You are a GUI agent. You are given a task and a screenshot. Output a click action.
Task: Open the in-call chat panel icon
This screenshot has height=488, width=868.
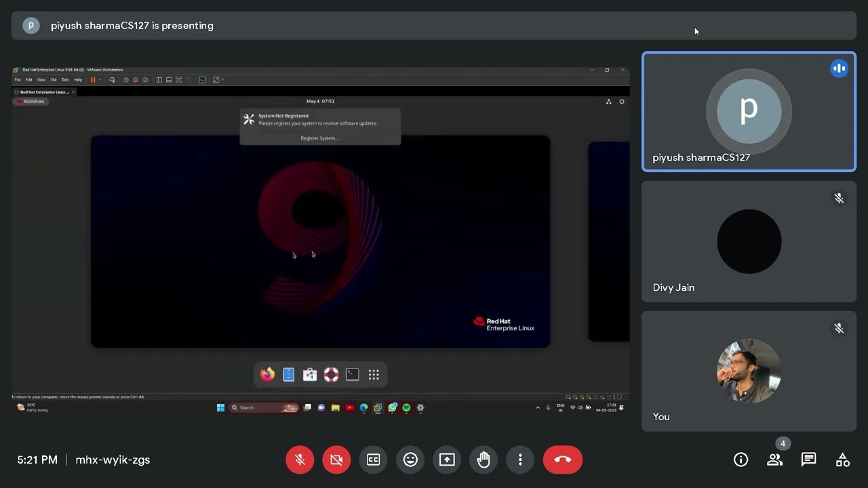808,460
